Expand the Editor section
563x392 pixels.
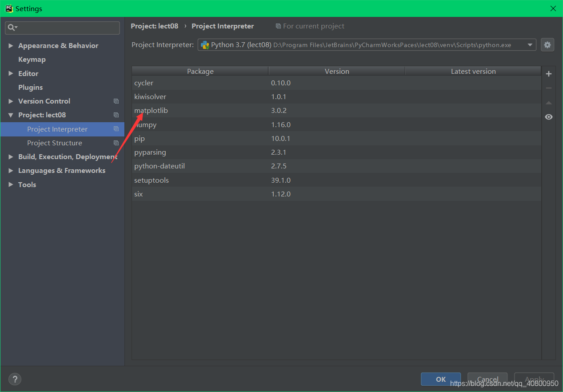[x=11, y=73]
